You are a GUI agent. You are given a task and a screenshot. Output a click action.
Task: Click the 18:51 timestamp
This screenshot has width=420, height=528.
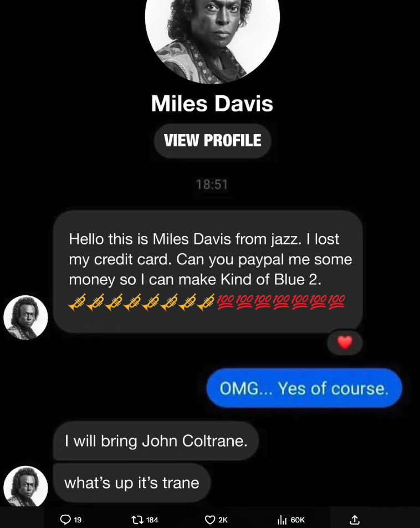point(212,184)
